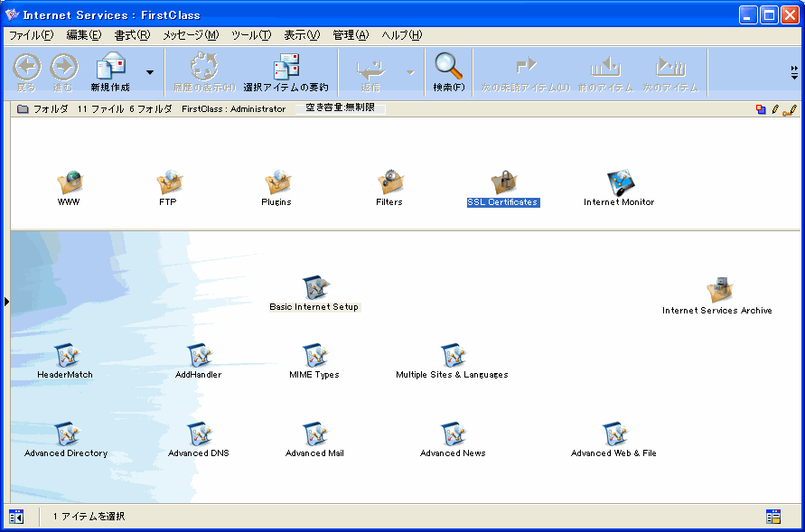
Task: Open the Plugins folder icon
Action: [x=277, y=182]
